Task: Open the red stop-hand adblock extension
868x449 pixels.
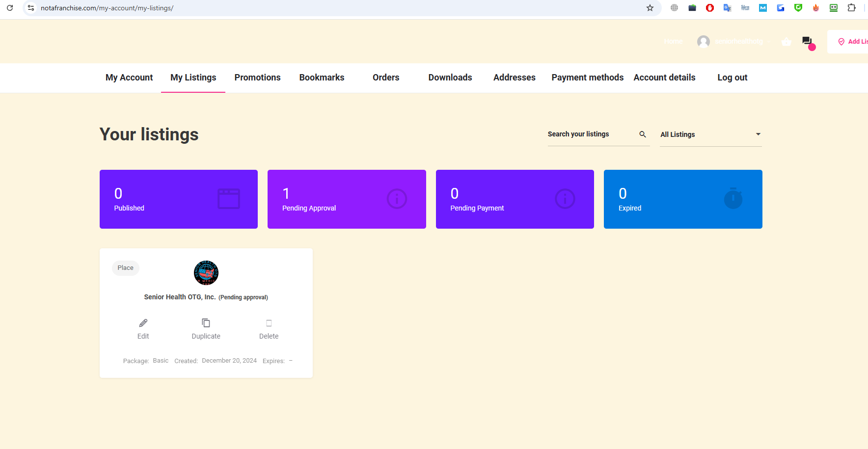Action: click(x=710, y=8)
